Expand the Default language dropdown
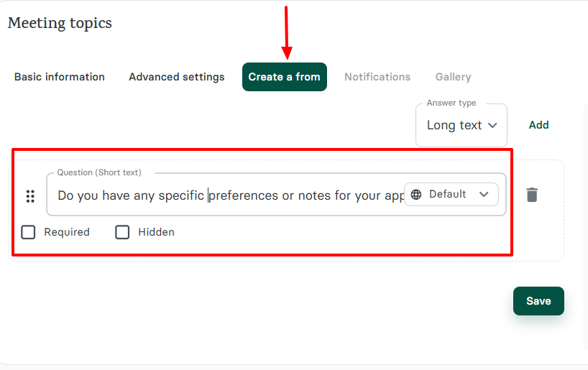Screen dimensions: 588x370 451,194
